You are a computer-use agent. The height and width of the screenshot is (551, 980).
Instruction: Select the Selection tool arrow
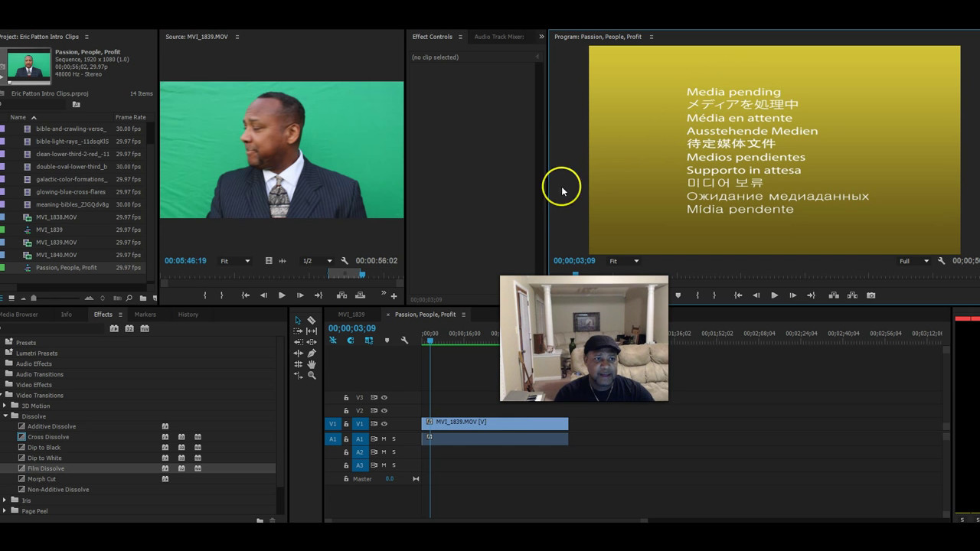(x=298, y=321)
